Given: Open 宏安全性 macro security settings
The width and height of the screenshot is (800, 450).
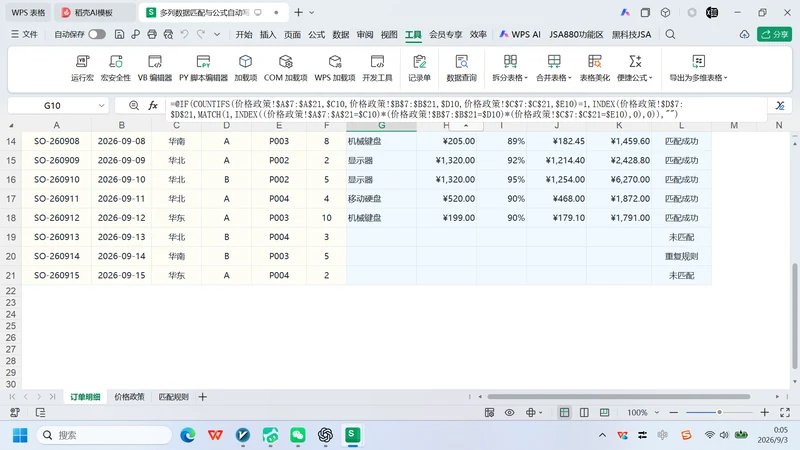Looking at the screenshot, I should (116, 68).
